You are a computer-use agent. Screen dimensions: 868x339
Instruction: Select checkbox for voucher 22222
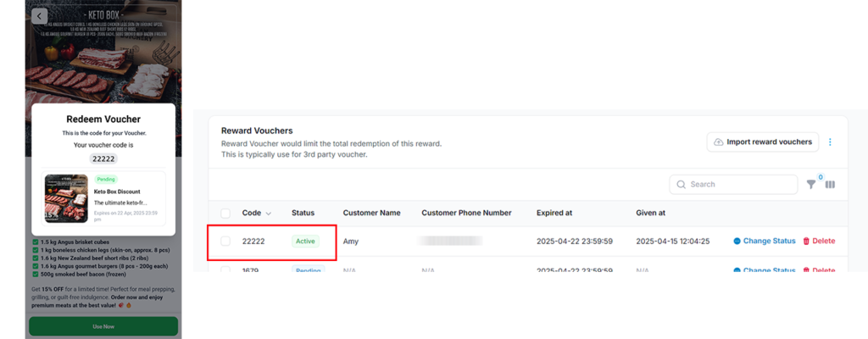click(225, 241)
